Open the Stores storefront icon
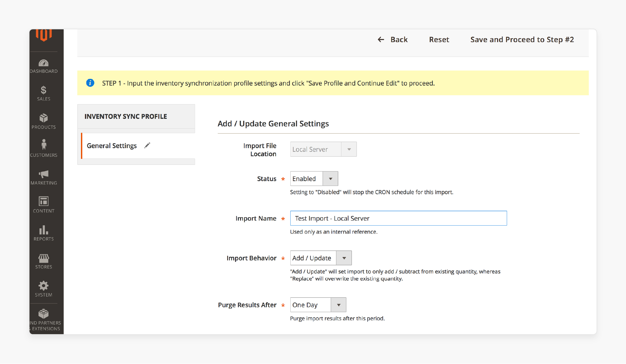The width and height of the screenshot is (626, 364). point(43,258)
